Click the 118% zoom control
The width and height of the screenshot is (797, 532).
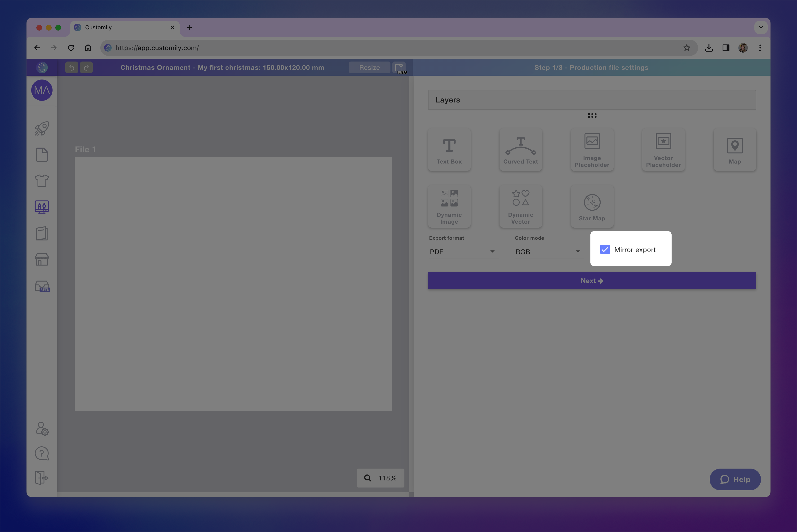point(380,478)
